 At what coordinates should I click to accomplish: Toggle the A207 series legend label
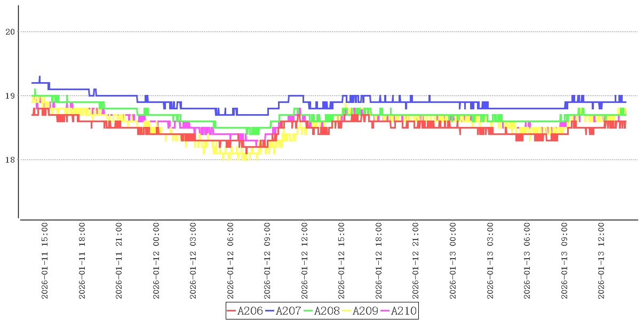(x=288, y=311)
